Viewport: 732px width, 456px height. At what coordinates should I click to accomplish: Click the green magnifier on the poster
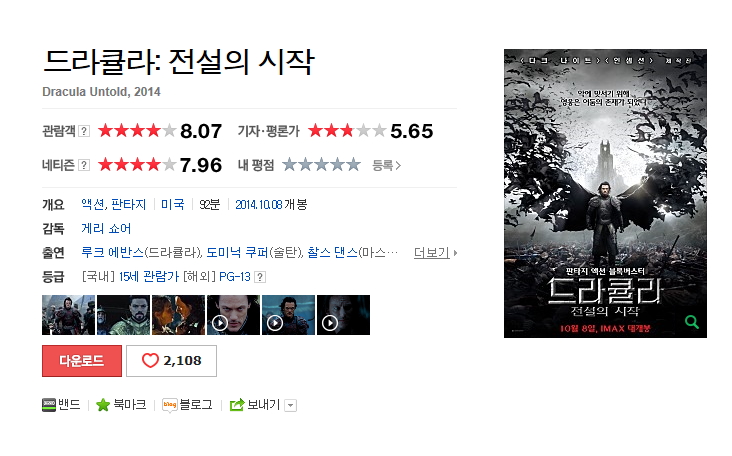(691, 322)
